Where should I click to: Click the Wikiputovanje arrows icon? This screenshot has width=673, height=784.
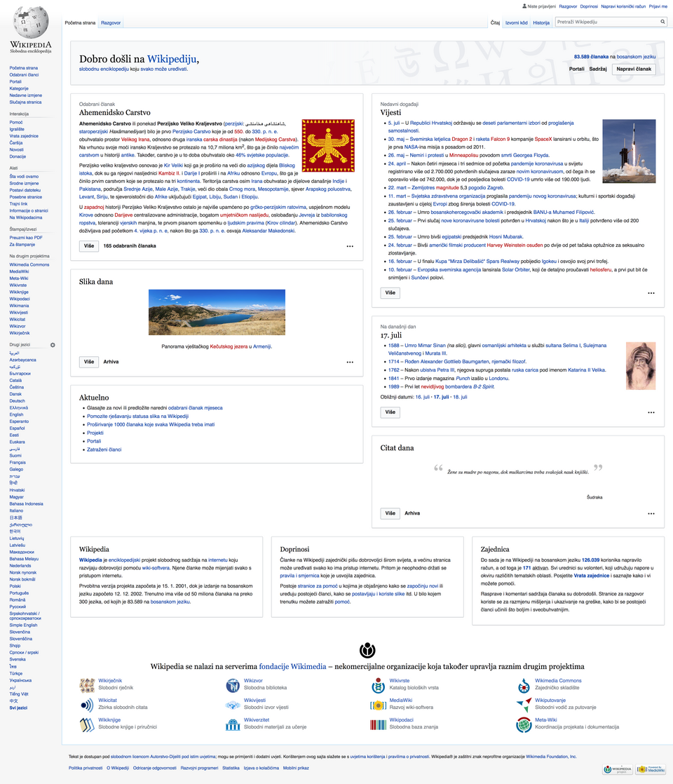coord(524,705)
